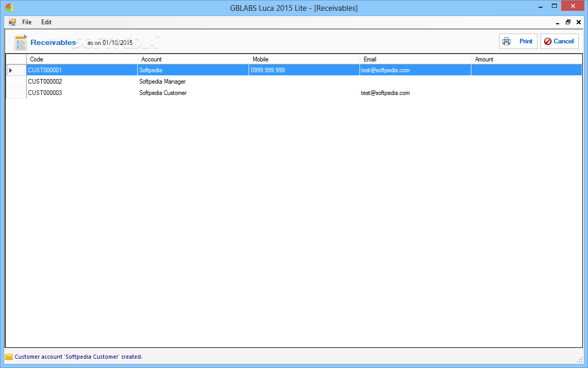Restore the inner Receivables child window
The image size is (588, 368).
pyautogui.click(x=568, y=22)
